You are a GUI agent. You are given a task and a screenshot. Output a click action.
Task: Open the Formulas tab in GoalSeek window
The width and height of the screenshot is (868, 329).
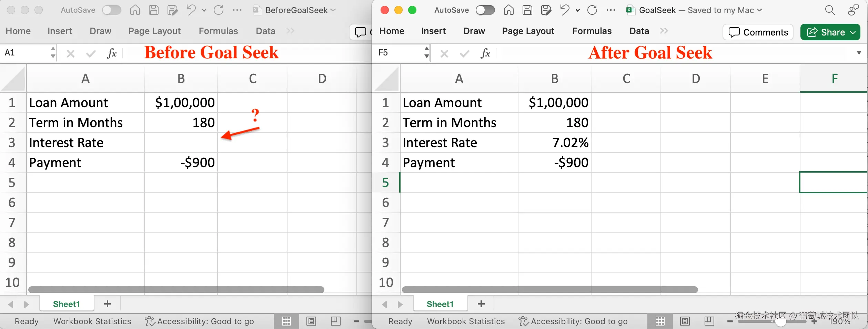pos(592,31)
